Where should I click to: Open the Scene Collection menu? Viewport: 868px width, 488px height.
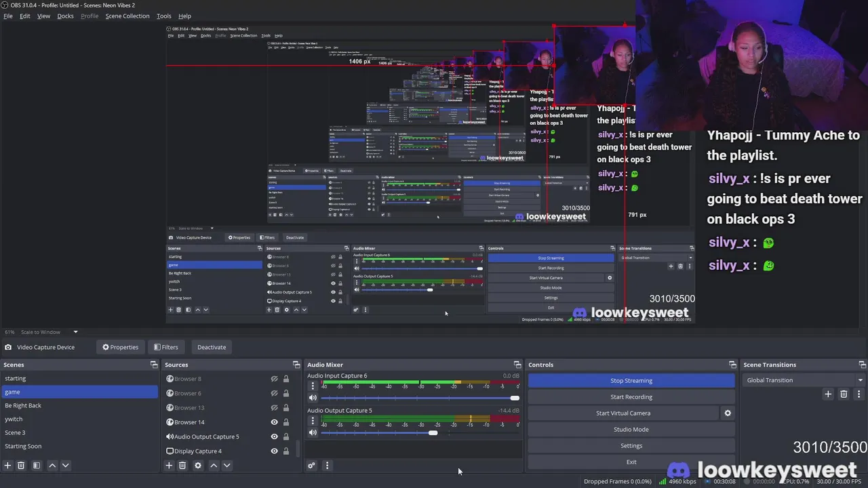[127, 16]
